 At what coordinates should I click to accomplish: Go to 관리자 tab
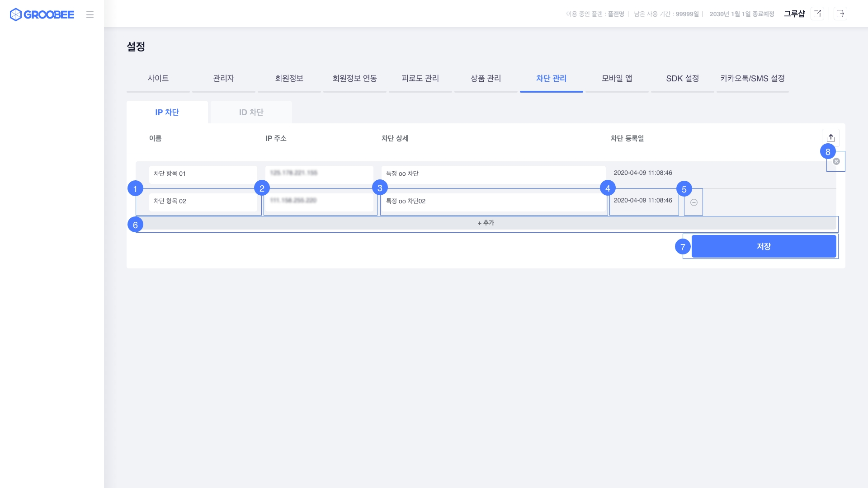point(224,78)
